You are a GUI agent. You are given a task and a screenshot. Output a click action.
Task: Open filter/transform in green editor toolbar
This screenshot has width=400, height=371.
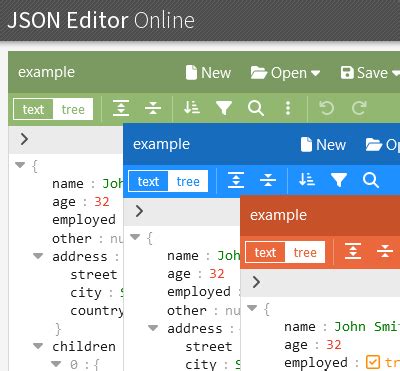[224, 108]
